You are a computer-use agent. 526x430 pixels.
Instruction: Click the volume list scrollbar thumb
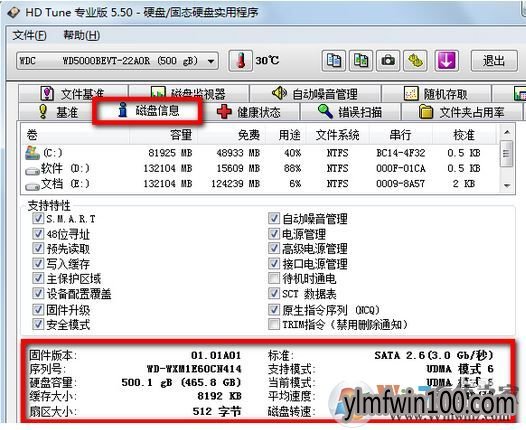pyautogui.click(x=507, y=154)
